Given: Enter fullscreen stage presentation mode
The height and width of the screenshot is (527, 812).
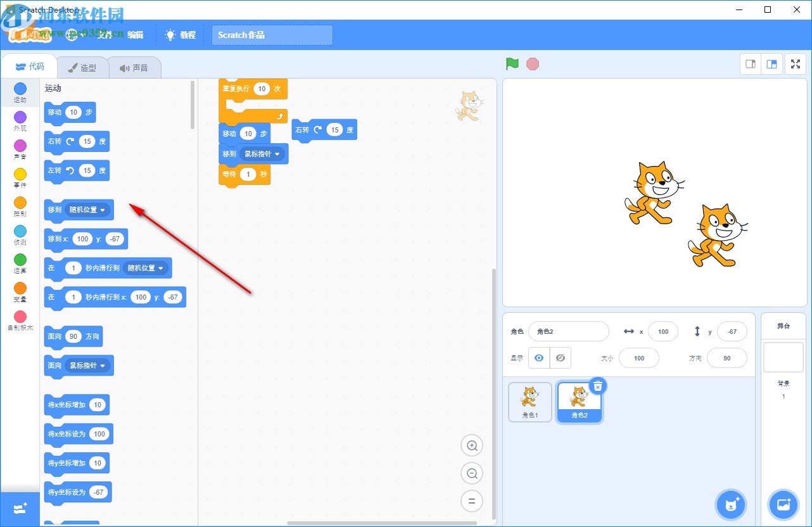Looking at the screenshot, I should [796, 63].
